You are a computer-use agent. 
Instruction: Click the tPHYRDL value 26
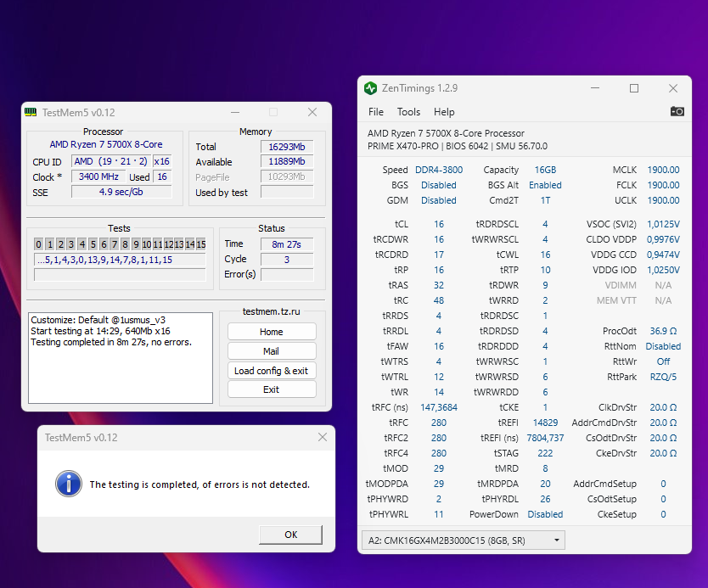point(545,499)
